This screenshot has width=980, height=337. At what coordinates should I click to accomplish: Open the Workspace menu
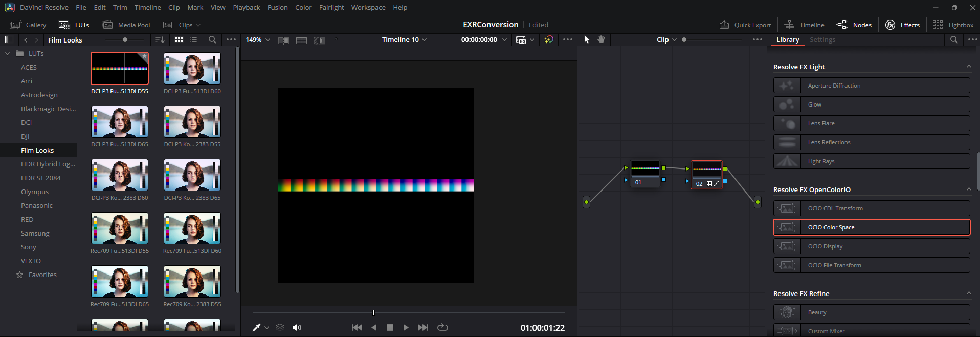[x=368, y=7]
